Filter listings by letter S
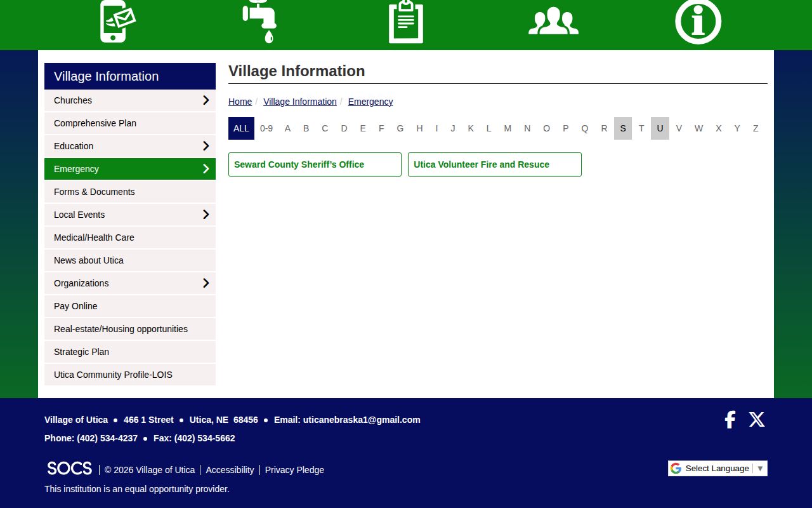Image resolution: width=812 pixels, height=508 pixels. click(x=623, y=128)
